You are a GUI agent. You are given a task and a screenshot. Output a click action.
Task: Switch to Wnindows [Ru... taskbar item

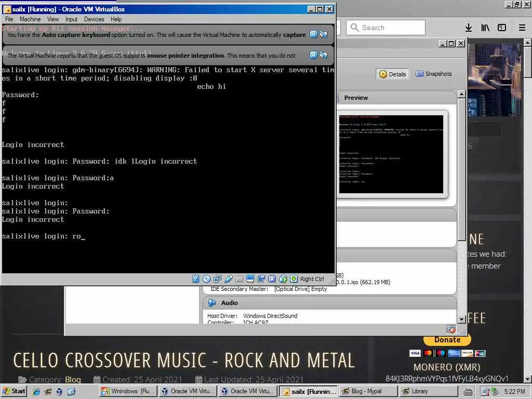129,391
